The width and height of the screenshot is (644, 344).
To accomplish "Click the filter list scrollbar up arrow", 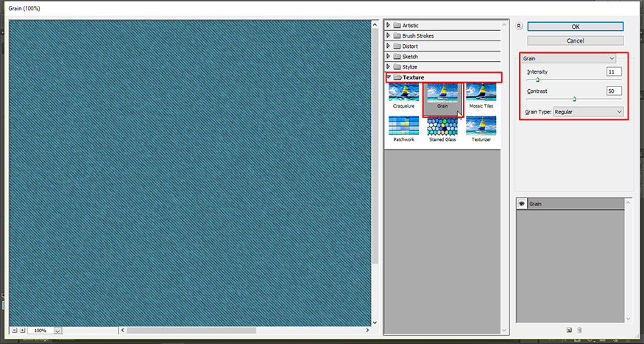I will 505,24.
